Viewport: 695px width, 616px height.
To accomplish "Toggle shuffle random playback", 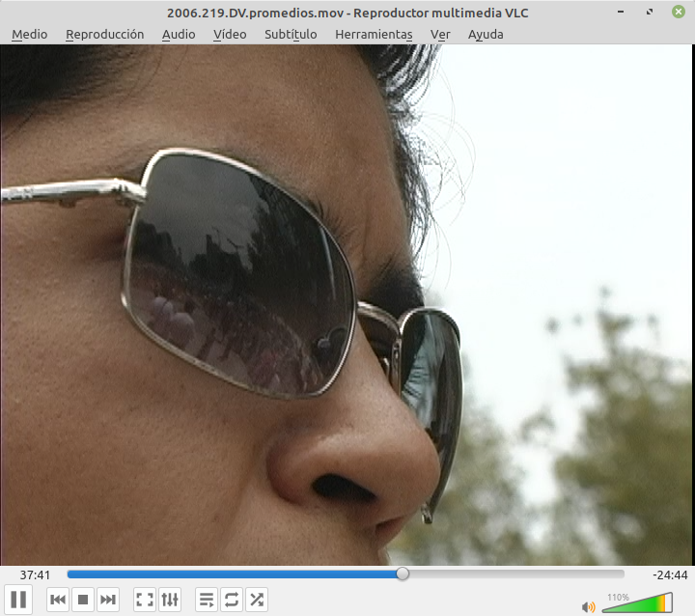I will (x=257, y=600).
